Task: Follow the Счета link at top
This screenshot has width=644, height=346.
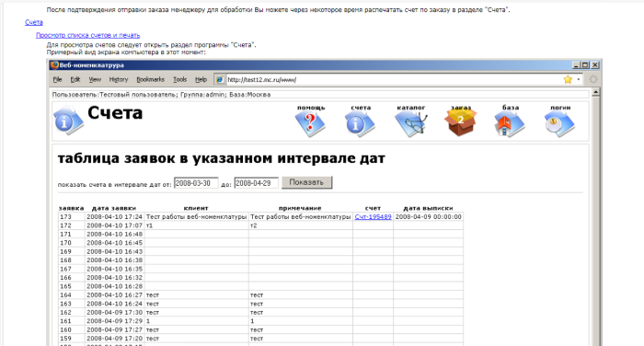Action: coord(34,22)
